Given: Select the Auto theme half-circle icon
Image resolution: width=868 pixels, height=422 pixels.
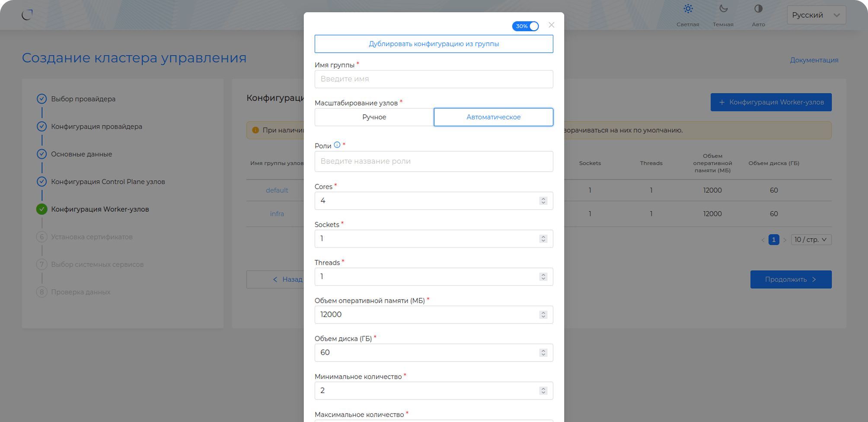Looking at the screenshot, I should coord(758,9).
